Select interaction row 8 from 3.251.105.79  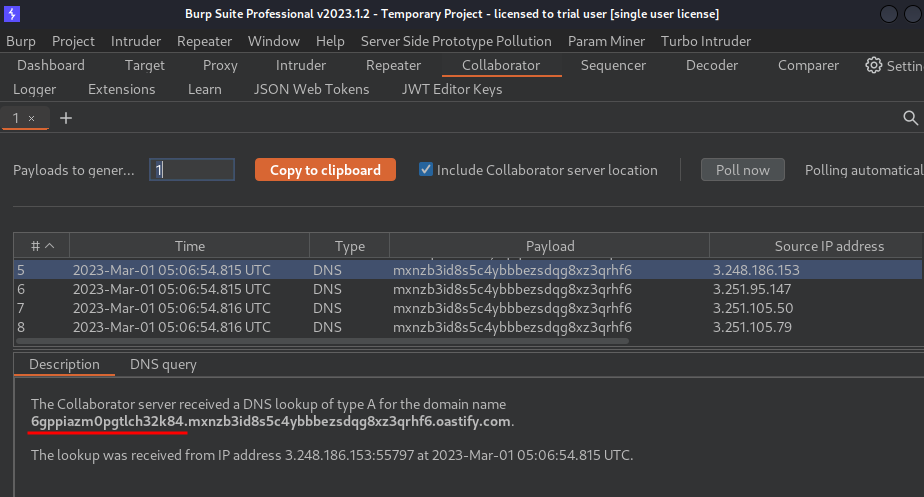[x=468, y=327]
